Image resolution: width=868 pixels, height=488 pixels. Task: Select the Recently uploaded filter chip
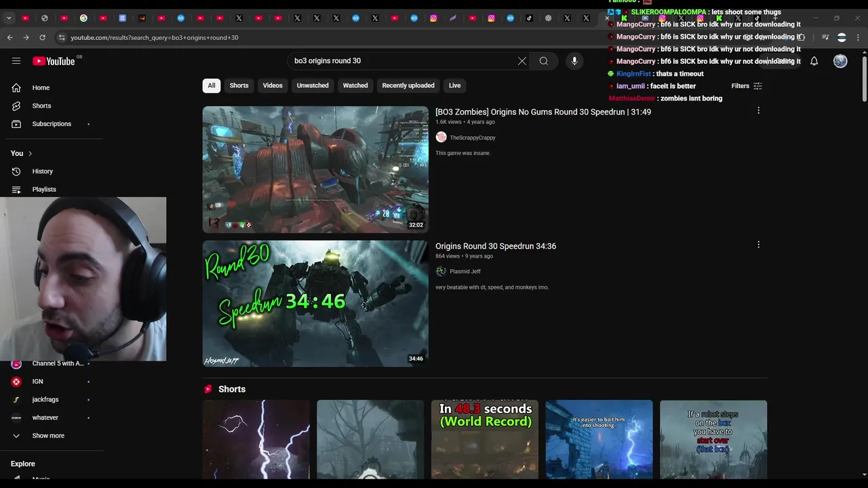[408, 85]
